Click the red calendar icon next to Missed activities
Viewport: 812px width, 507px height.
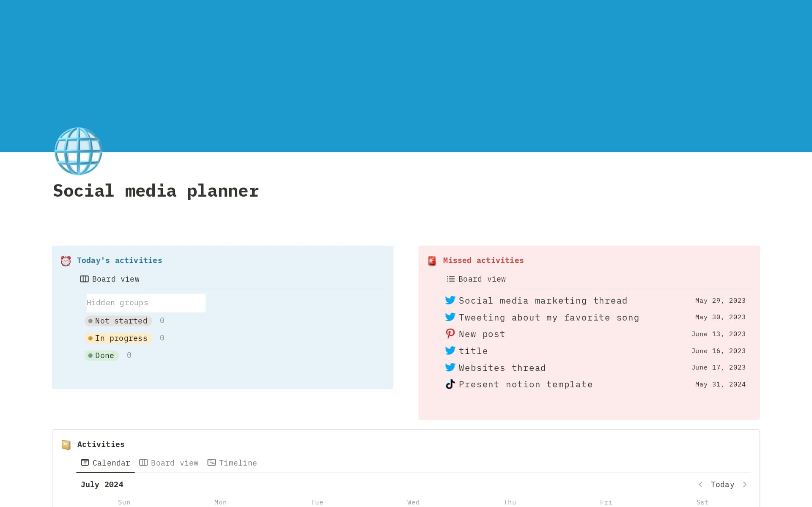(x=432, y=261)
